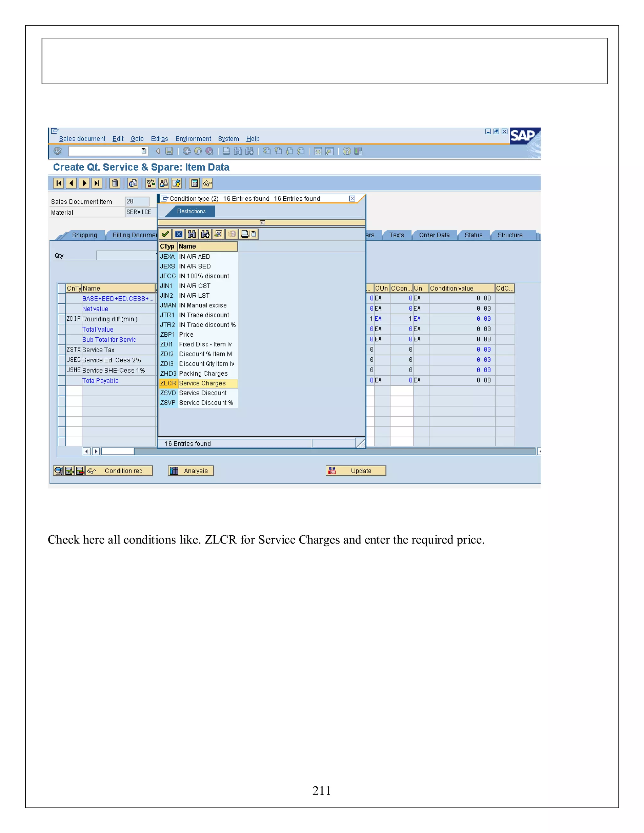
Task: Select the row checkbox beside ZDIF Rounding diff
Action: pos(61,319)
